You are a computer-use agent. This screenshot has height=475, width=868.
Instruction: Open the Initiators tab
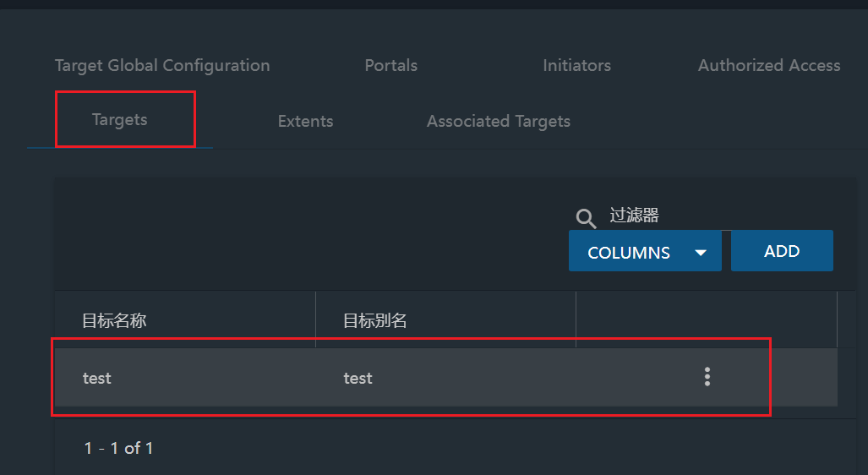pyautogui.click(x=576, y=65)
